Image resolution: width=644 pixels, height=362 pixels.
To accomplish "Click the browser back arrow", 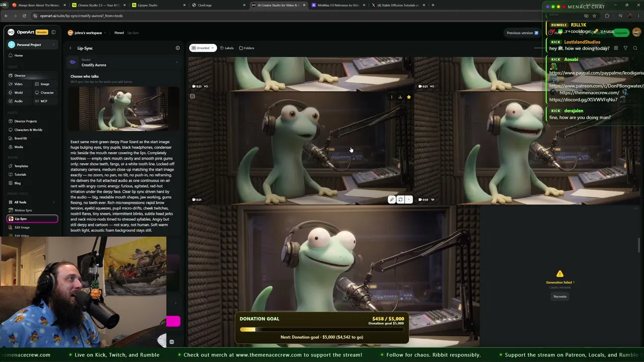I will (6, 16).
